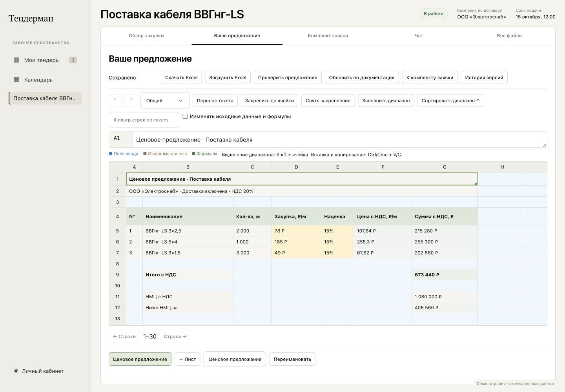Click Обновить по документации button
Image resolution: width=565 pixels, height=392 pixels.
362,78
